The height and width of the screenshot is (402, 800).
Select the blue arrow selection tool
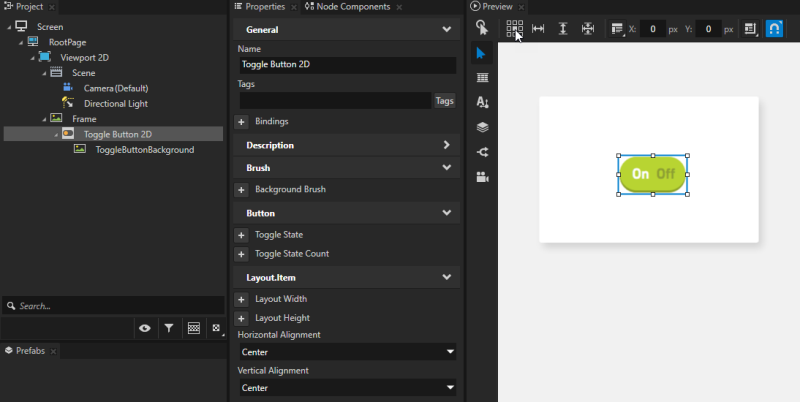click(482, 53)
